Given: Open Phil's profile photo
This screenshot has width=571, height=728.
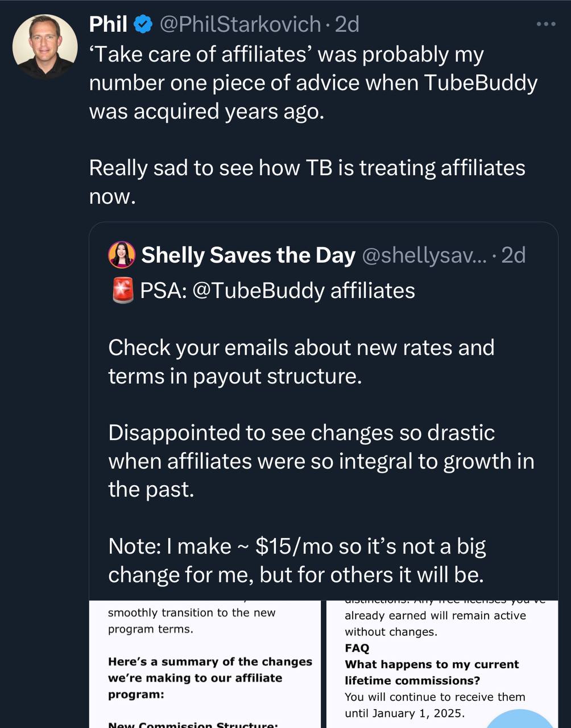Looking at the screenshot, I should [45, 46].
